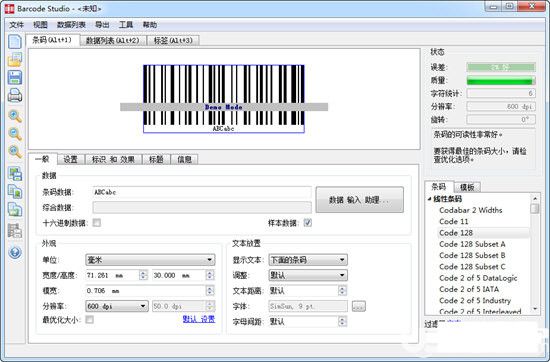
Task: Open the 信息 tab
Action: 185,160
